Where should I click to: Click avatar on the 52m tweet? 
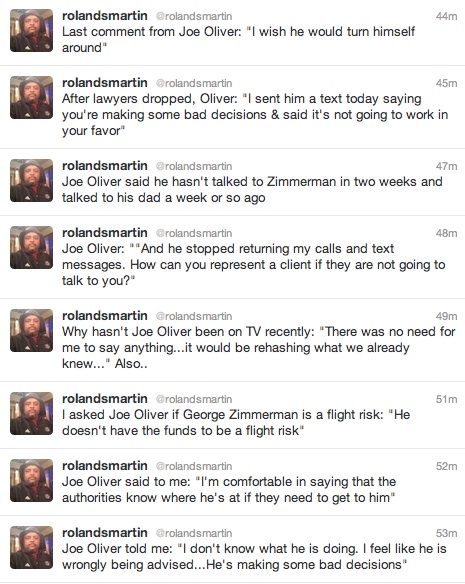point(31,481)
